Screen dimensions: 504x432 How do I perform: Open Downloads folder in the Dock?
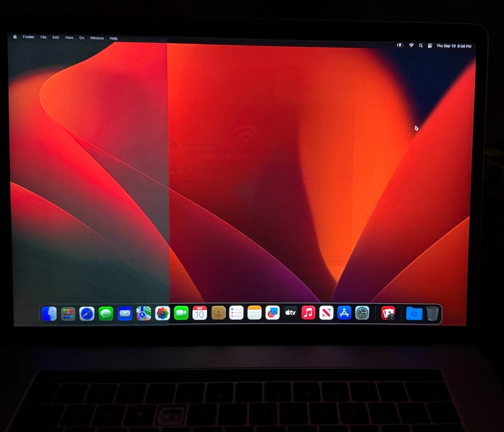coord(414,313)
